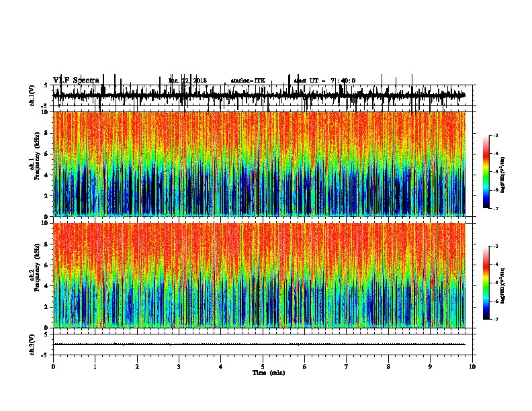Image resolution: width=532 pixels, height=411 pixels.
Task: Click the "start UT = 7:40:0" text
Action: (324, 81)
